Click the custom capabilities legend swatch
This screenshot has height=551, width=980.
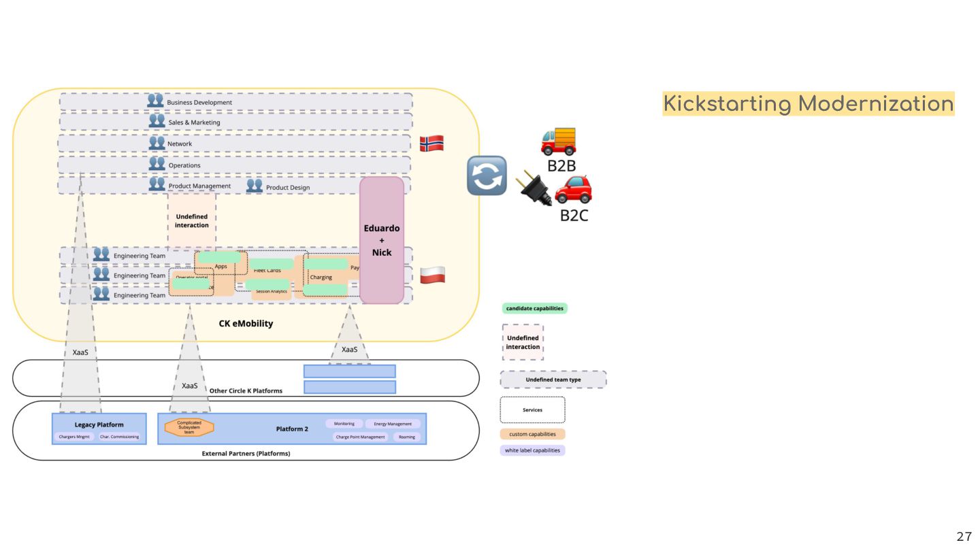point(532,434)
